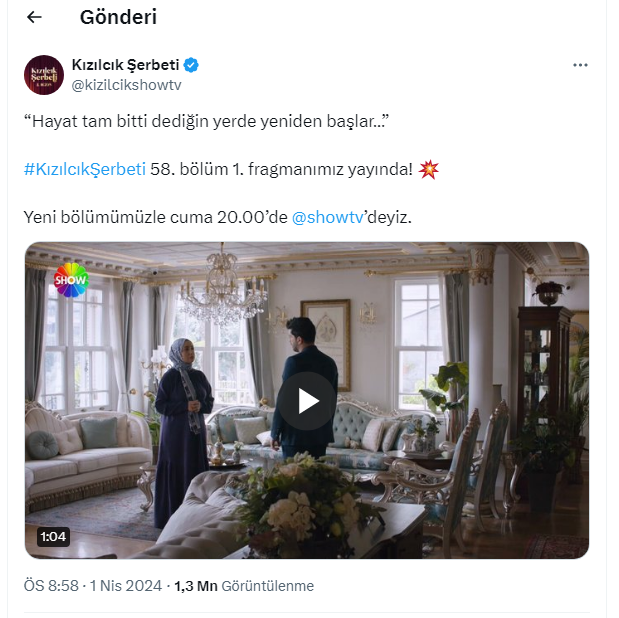
Task: Click the text "58. bölüm 1. fragmanımız yayında!"
Action: pos(281,168)
